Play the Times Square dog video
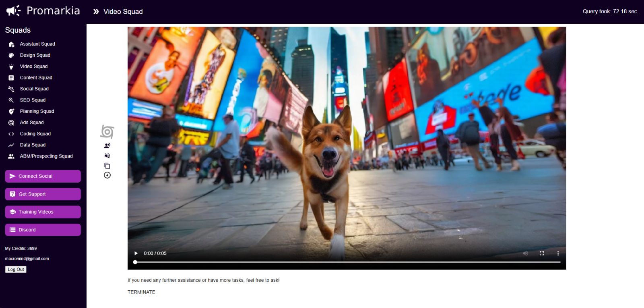The width and height of the screenshot is (644, 308). [x=136, y=253]
